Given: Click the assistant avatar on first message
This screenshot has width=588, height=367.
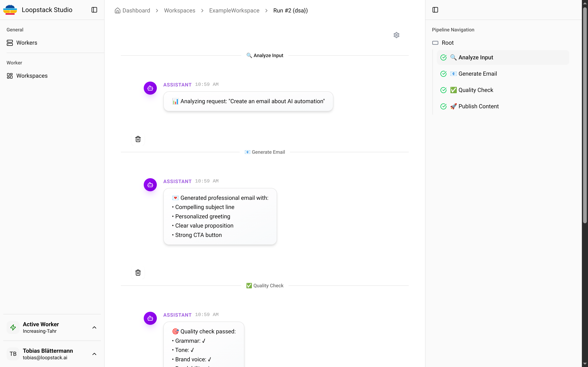Looking at the screenshot, I should tap(150, 88).
